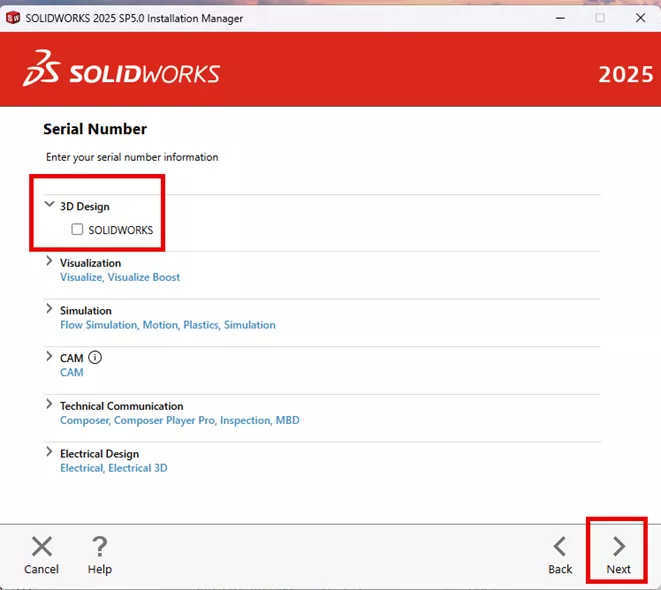Image resolution: width=661 pixels, height=590 pixels.
Task: Click the Cancel X icon
Action: point(42,546)
